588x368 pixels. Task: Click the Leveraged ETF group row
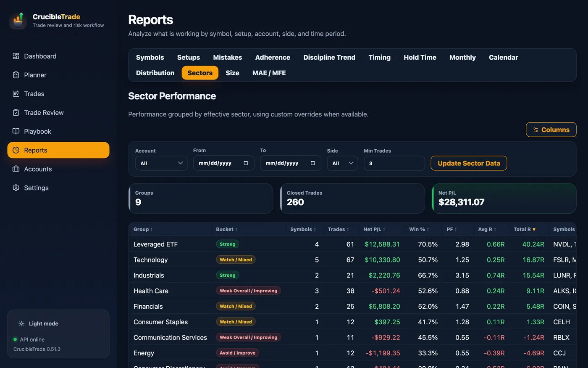352,244
